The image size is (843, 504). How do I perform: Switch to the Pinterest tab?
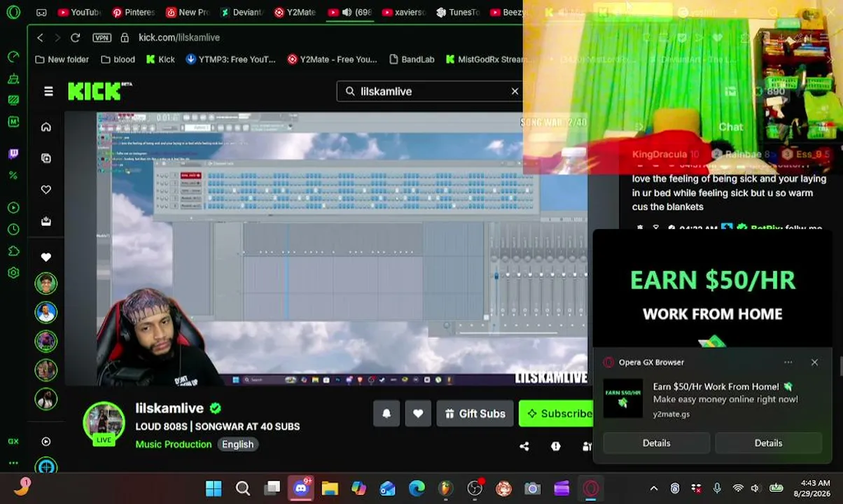tap(133, 12)
